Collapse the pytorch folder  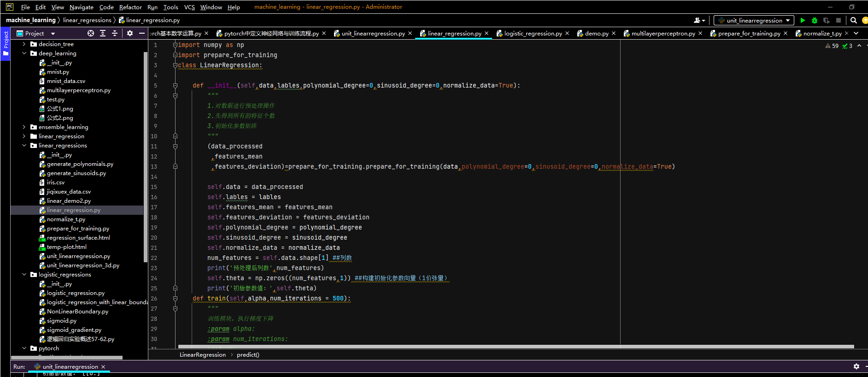click(24, 348)
